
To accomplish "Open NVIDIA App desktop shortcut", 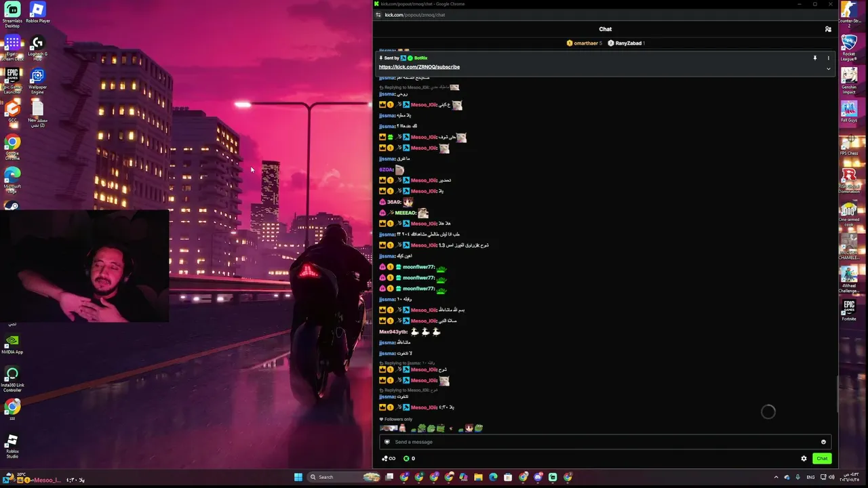I will (12, 344).
